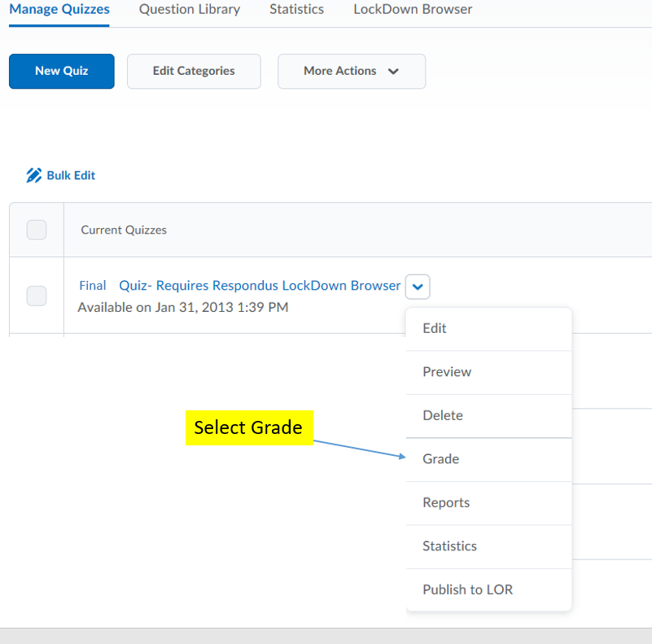The image size is (652, 644).
Task: Open Reports from the quiz menu
Action: point(446,502)
